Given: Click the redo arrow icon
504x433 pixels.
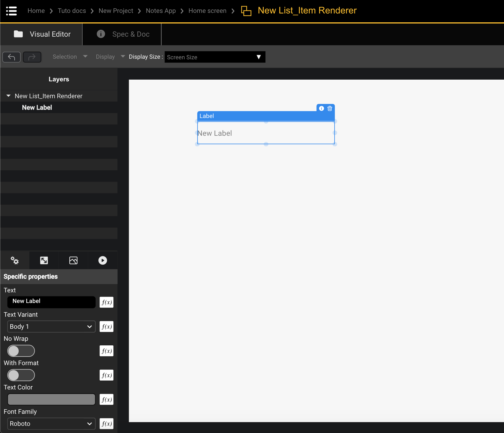Looking at the screenshot, I should 32,57.
